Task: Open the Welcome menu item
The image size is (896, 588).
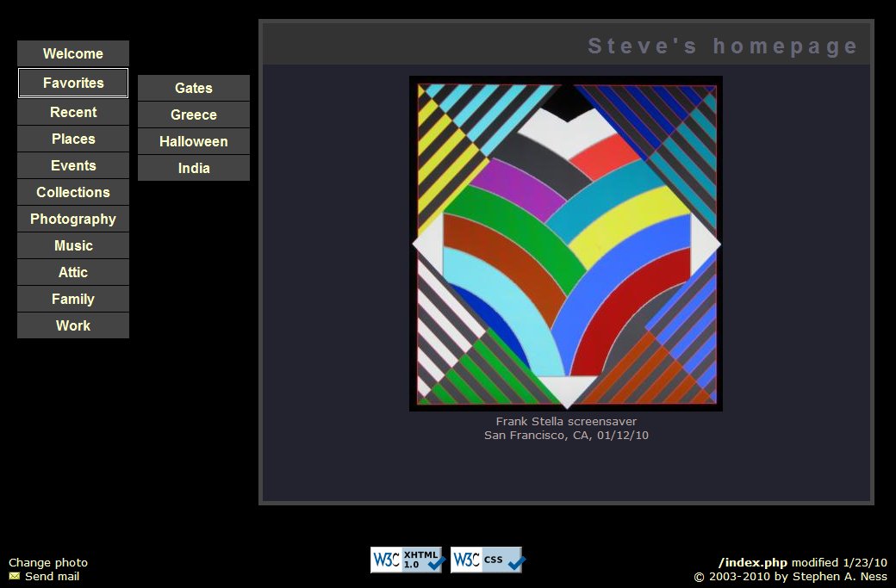Action: [73, 53]
